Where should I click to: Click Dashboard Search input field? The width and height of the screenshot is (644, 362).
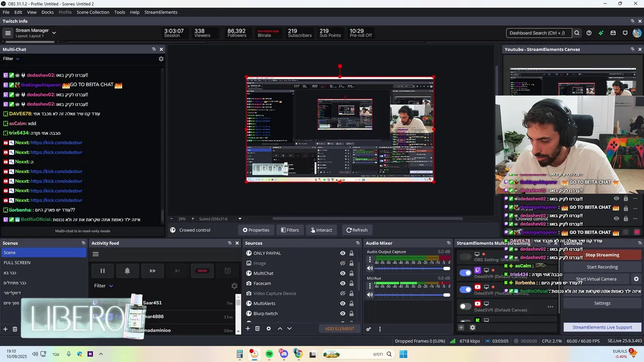coord(538,33)
